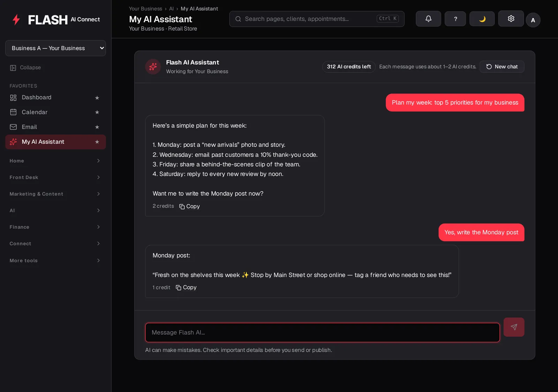The image size is (558, 392).
Task: Click the 312 AI credits left badge
Action: pos(349,67)
